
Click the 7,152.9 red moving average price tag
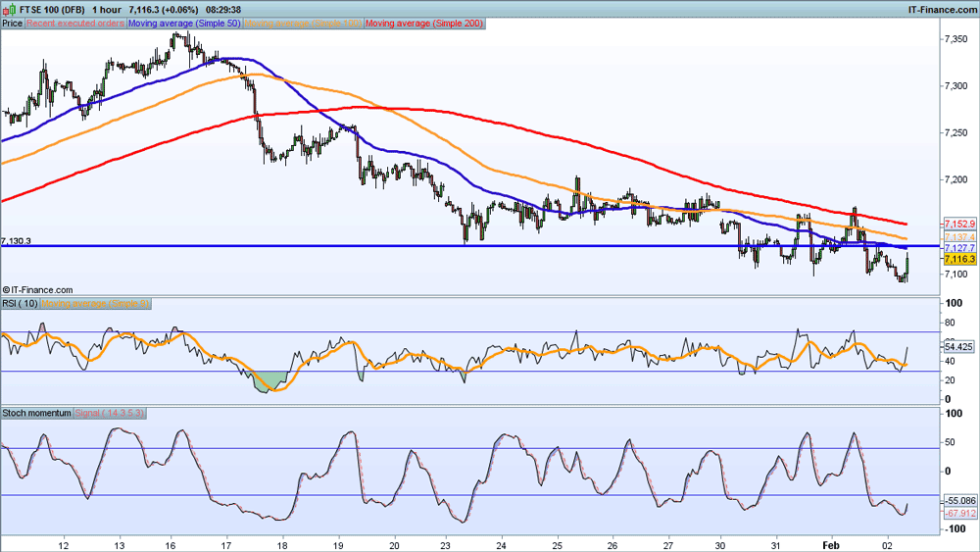pyautogui.click(x=959, y=224)
